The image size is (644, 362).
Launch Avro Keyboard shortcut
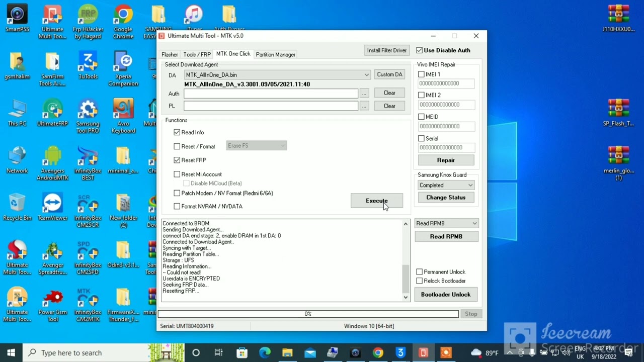pyautogui.click(x=123, y=117)
